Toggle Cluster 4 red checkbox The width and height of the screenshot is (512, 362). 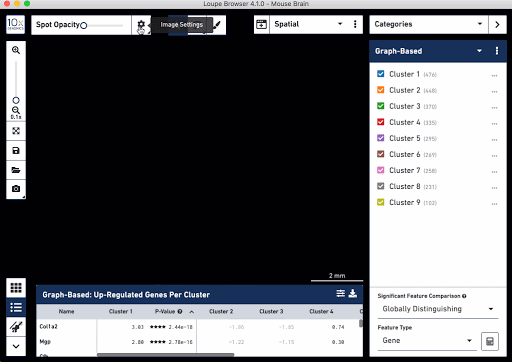[381, 122]
